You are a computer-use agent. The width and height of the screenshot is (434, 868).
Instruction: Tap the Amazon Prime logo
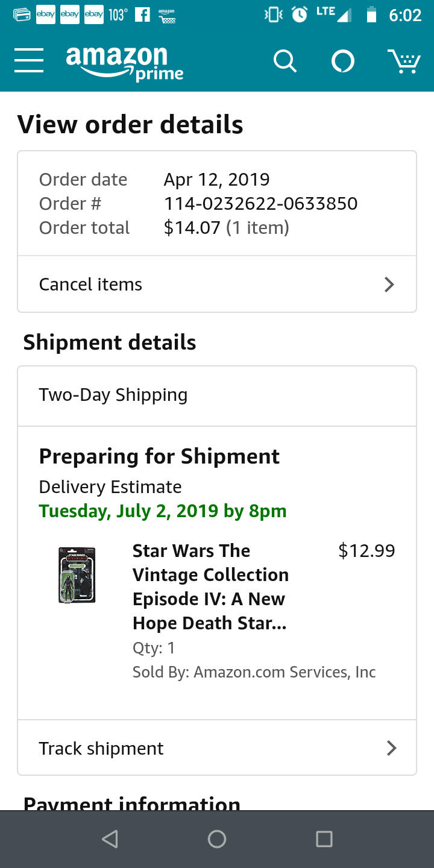click(x=124, y=63)
